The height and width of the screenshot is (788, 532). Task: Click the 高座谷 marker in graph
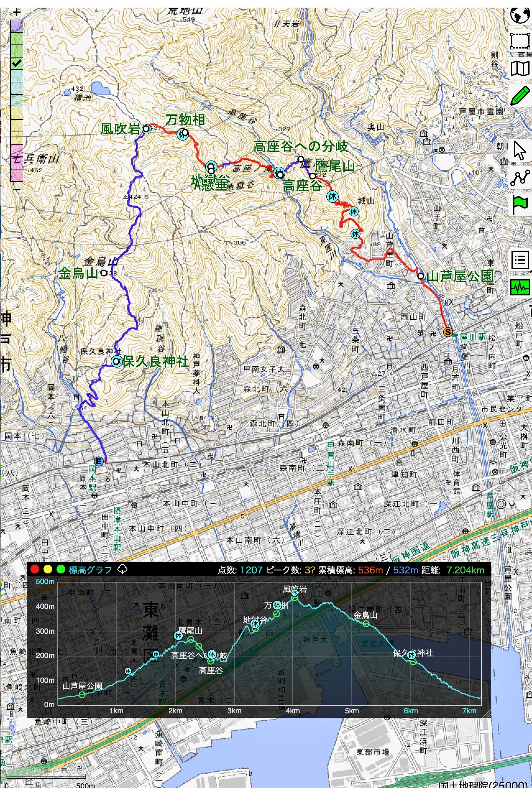(x=210, y=661)
